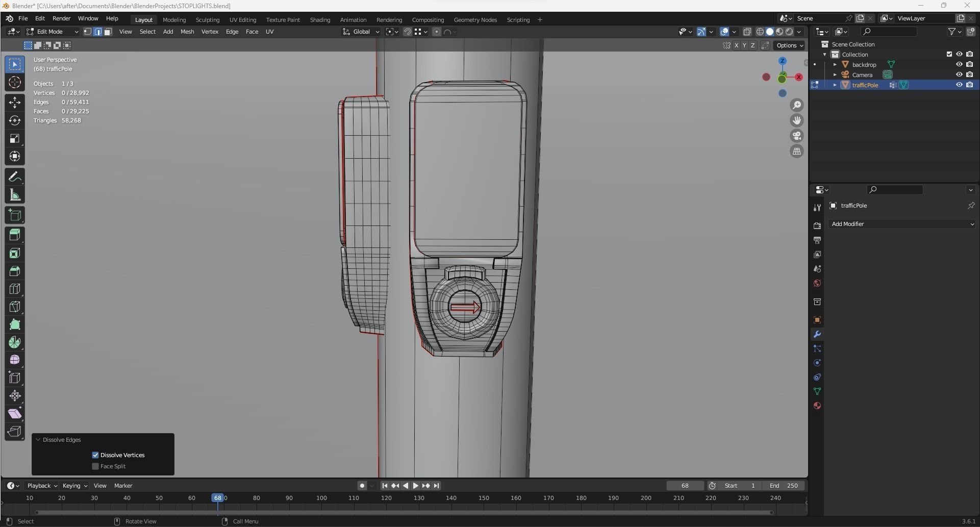This screenshot has height=527, width=980.
Task: Switch to face select mode
Action: 108,32
